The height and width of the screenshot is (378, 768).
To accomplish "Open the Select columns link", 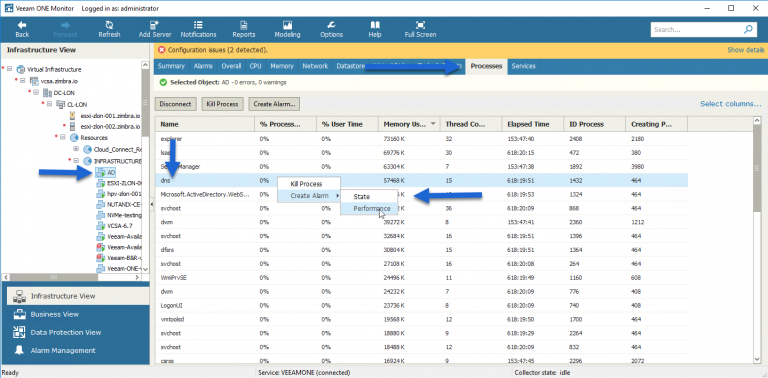I will point(731,104).
